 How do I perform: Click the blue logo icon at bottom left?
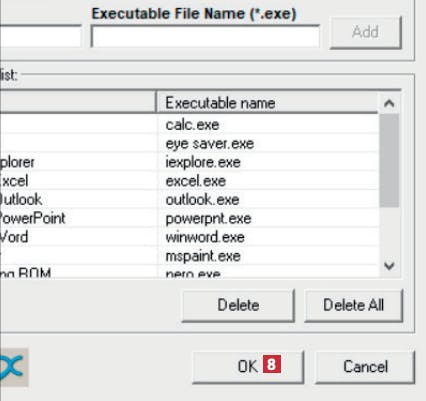(x=13, y=367)
